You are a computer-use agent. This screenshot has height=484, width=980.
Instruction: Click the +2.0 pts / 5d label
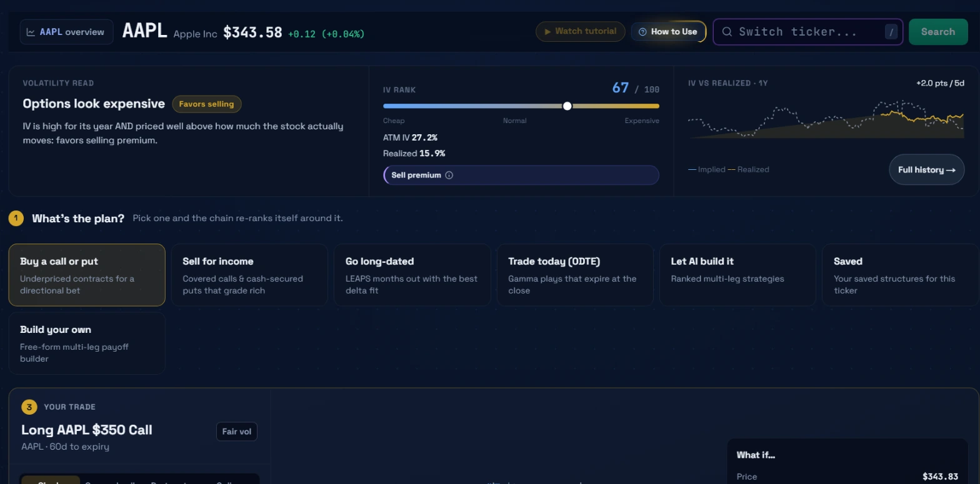coord(940,83)
